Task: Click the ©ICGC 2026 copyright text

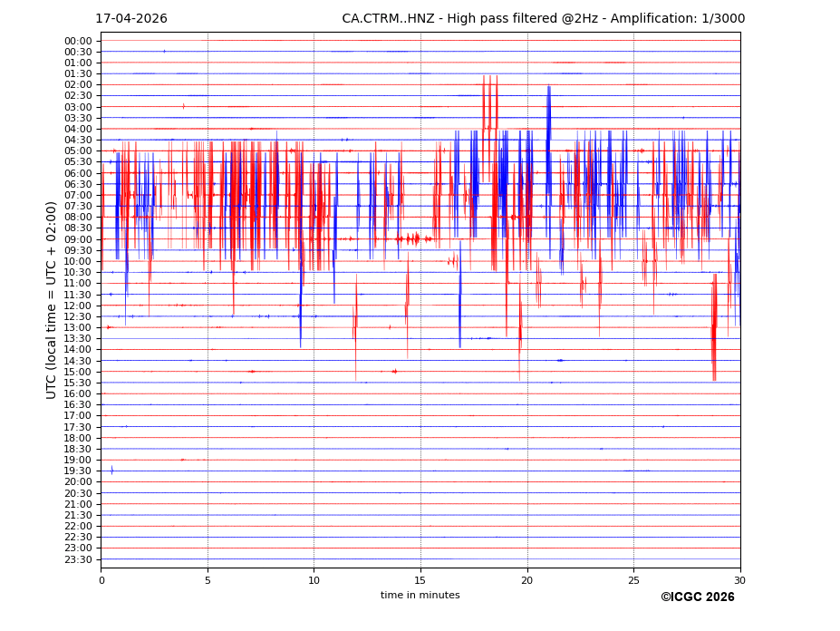Action: pyautogui.click(x=697, y=597)
